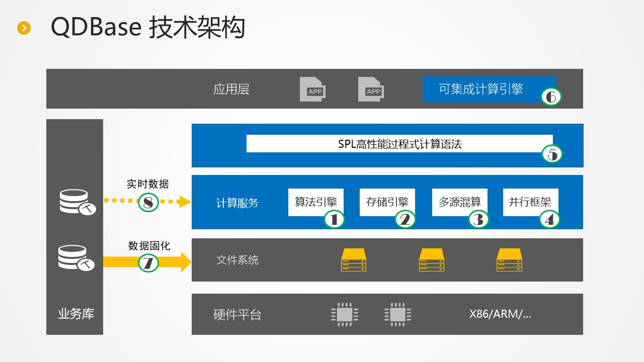Click the 应用层 label

click(231, 89)
